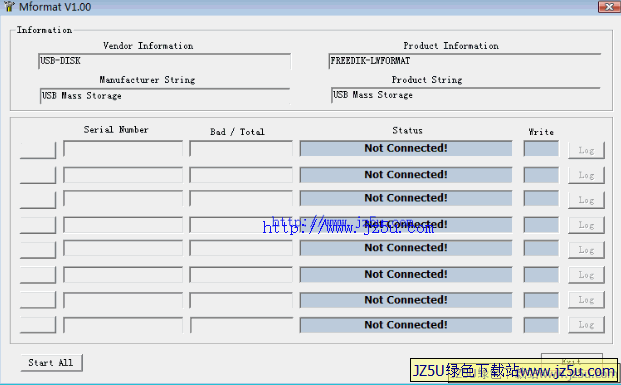Screen dimensions: 621x385
Task: Click the Mformat icon in the title bar
Action: pyautogui.click(x=9, y=7)
